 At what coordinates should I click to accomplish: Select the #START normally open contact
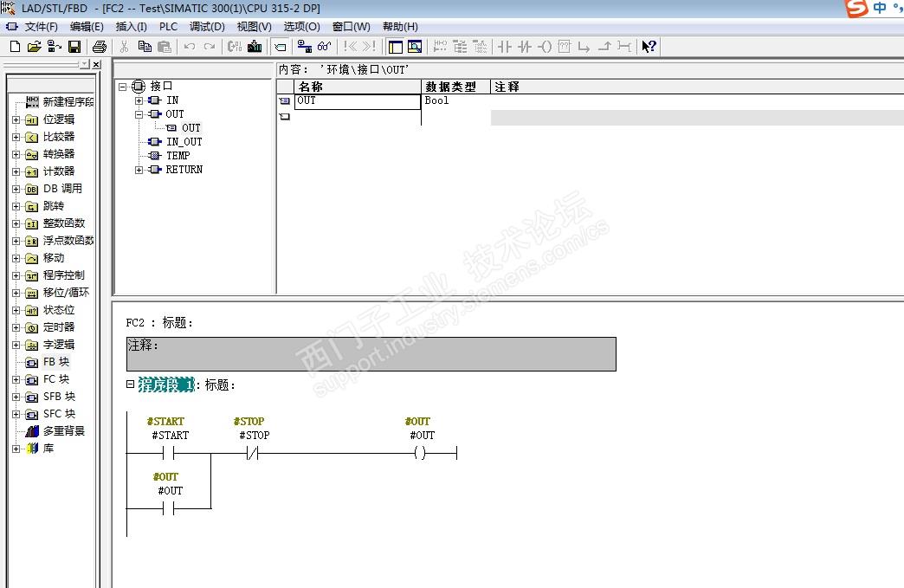168,454
